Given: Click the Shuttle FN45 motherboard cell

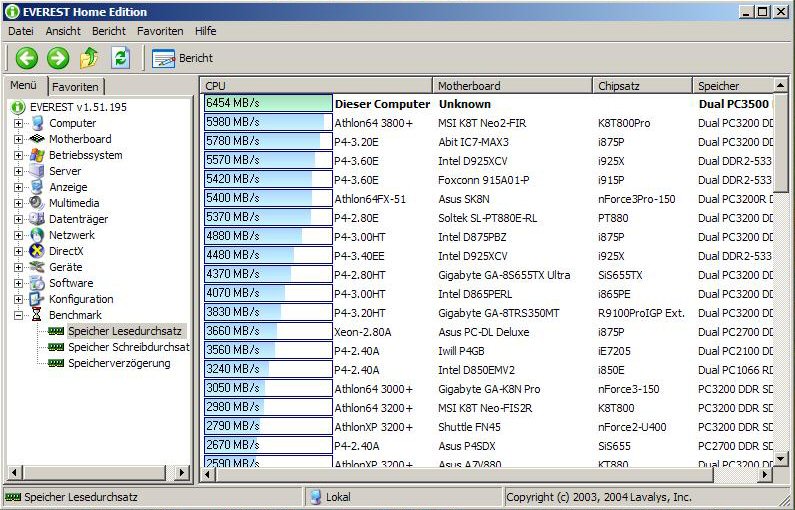Looking at the screenshot, I should coord(469,427).
